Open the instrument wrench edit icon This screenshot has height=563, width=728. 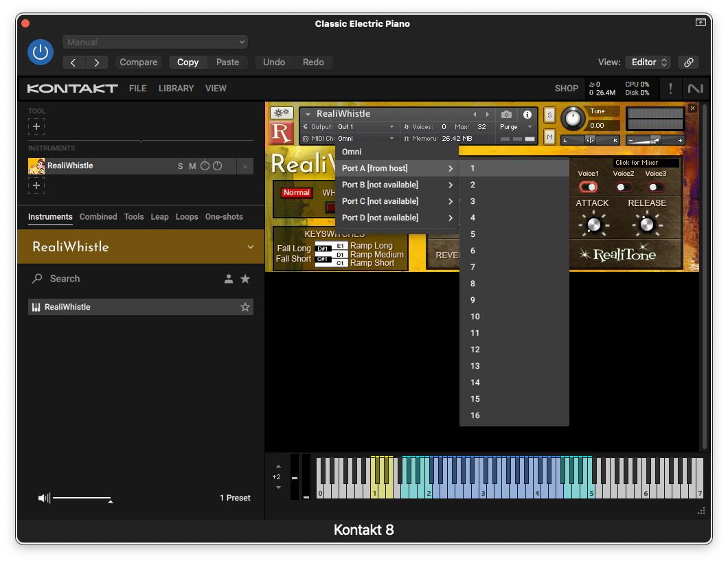(282, 113)
